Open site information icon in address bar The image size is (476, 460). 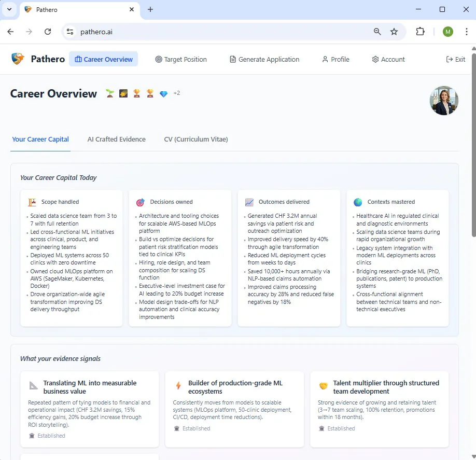click(70, 32)
